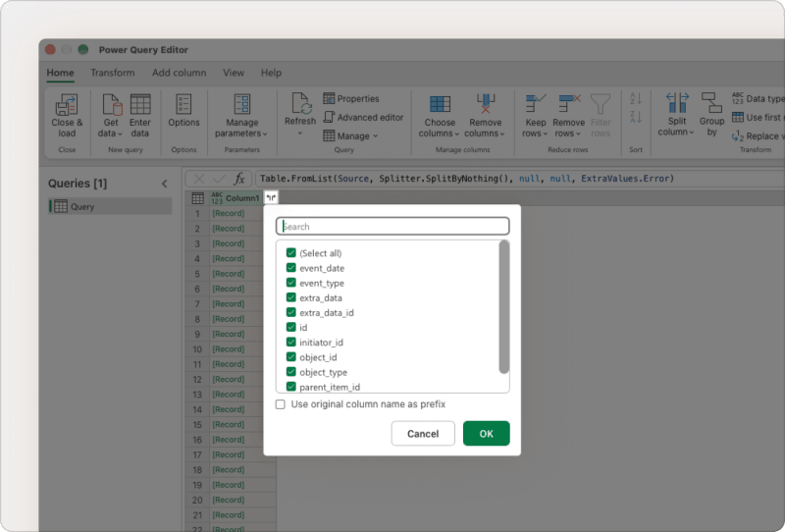785x532 pixels.
Task: Uncheck the event_type column
Action: tap(290, 283)
